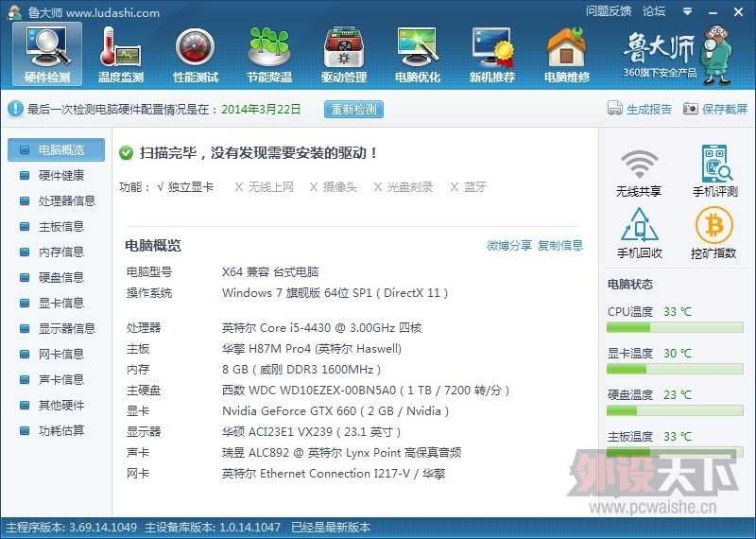Select 电脑概览 in the sidebar
Image resolution: width=756 pixels, height=539 pixels.
tap(57, 149)
